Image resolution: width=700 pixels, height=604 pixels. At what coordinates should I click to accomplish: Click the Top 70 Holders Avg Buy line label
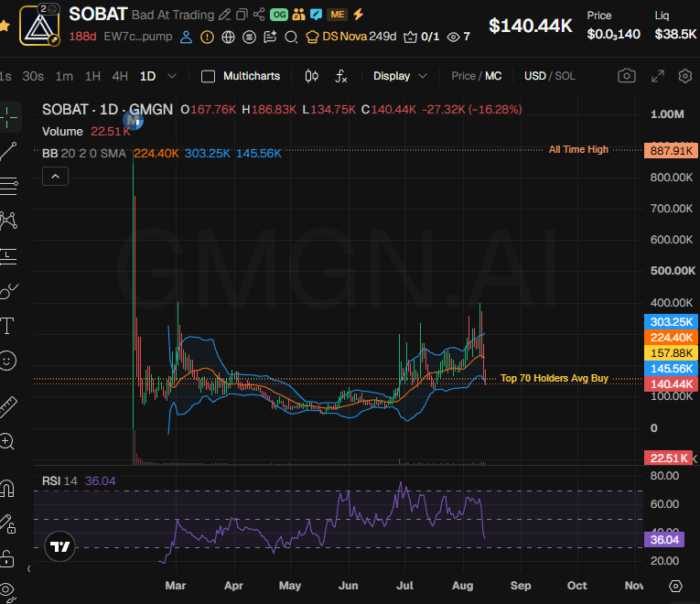(x=554, y=378)
